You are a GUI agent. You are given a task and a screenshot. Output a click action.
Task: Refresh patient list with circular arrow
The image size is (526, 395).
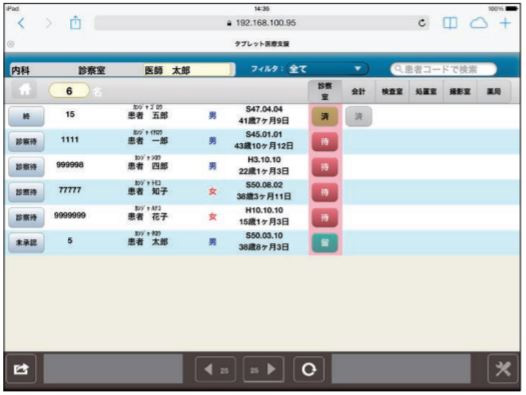(x=309, y=369)
